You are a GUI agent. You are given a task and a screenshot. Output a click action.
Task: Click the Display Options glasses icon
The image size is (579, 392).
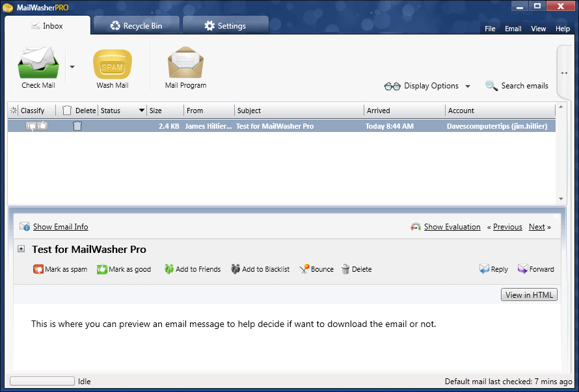pos(392,86)
